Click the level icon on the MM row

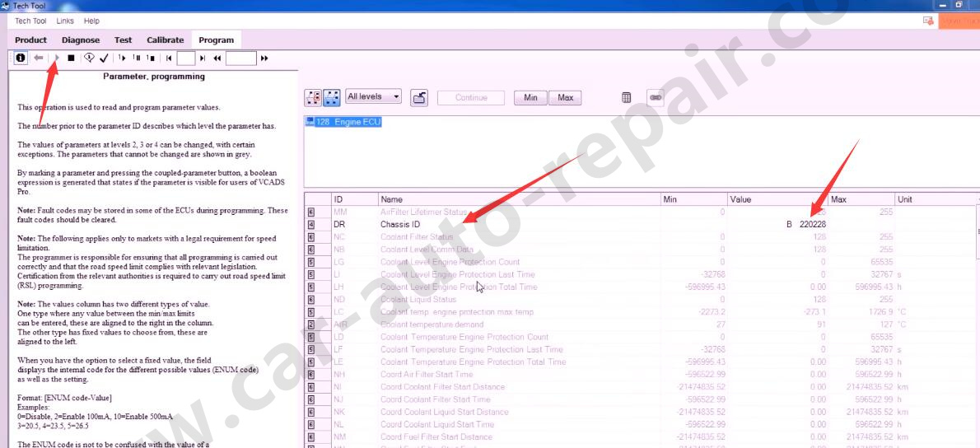point(311,212)
